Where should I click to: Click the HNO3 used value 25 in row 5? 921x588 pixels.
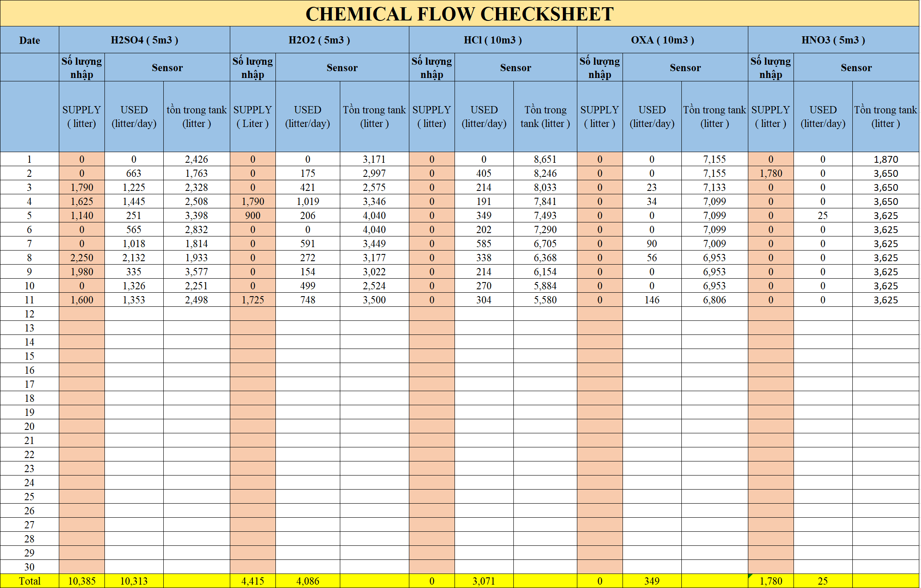point(823,216)
